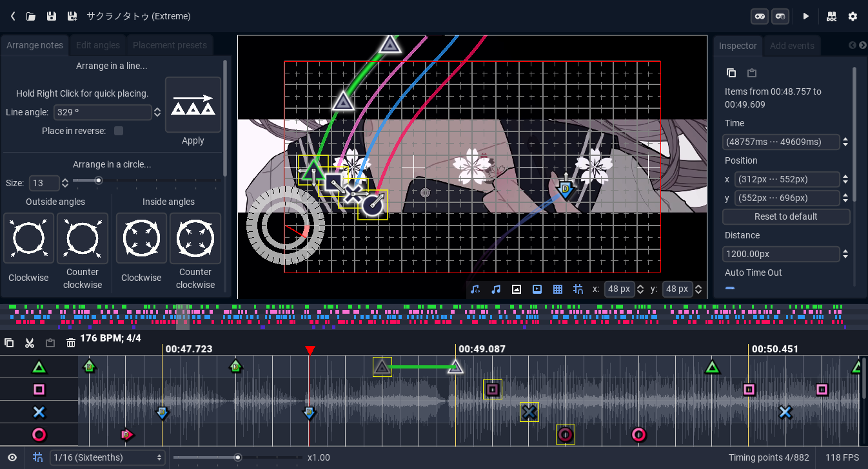Adjust the Position y range stepper
This screenshot has height=469, width=868.
click(845, 198)
